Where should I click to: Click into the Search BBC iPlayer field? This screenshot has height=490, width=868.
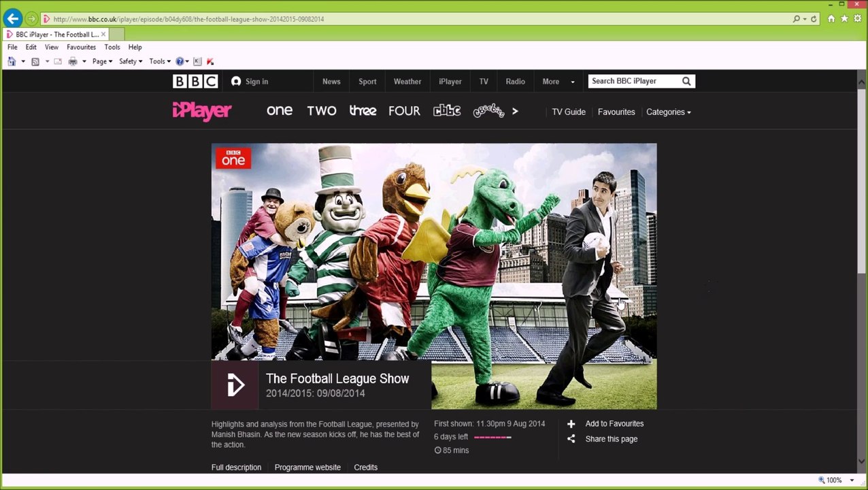point(633,81)
